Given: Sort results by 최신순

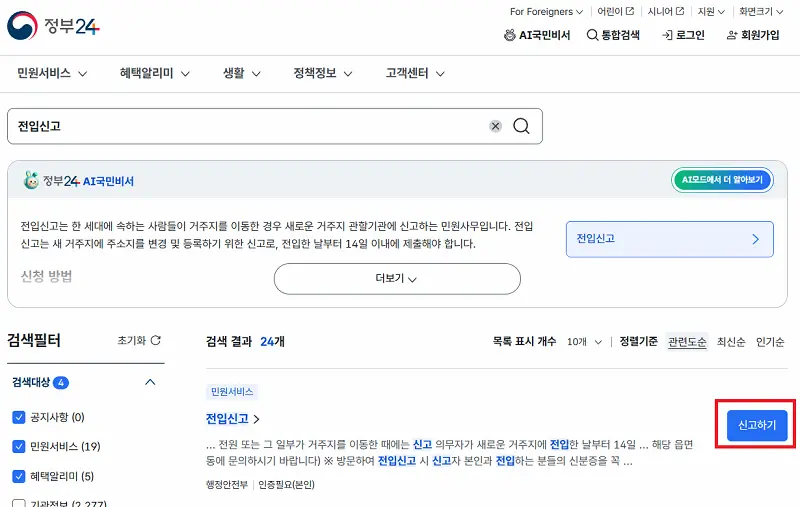Looking at the screenshot, I should [x=731, y=341].
